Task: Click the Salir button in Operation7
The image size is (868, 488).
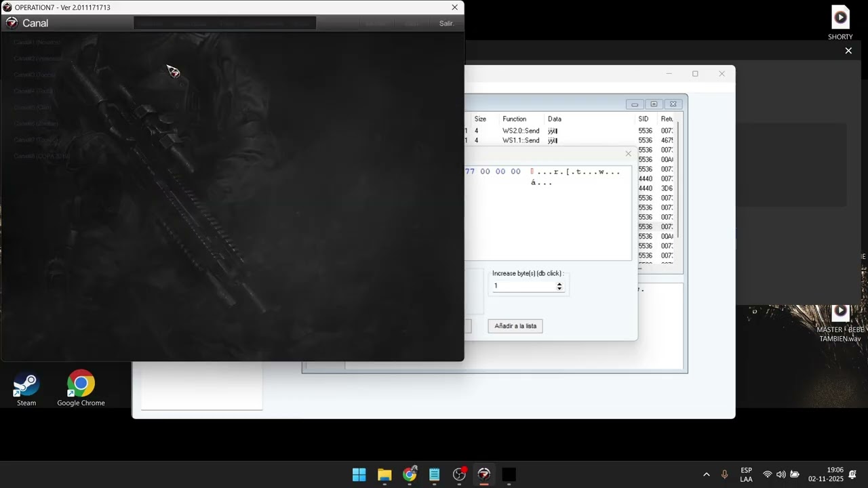Action: point(446,23)
